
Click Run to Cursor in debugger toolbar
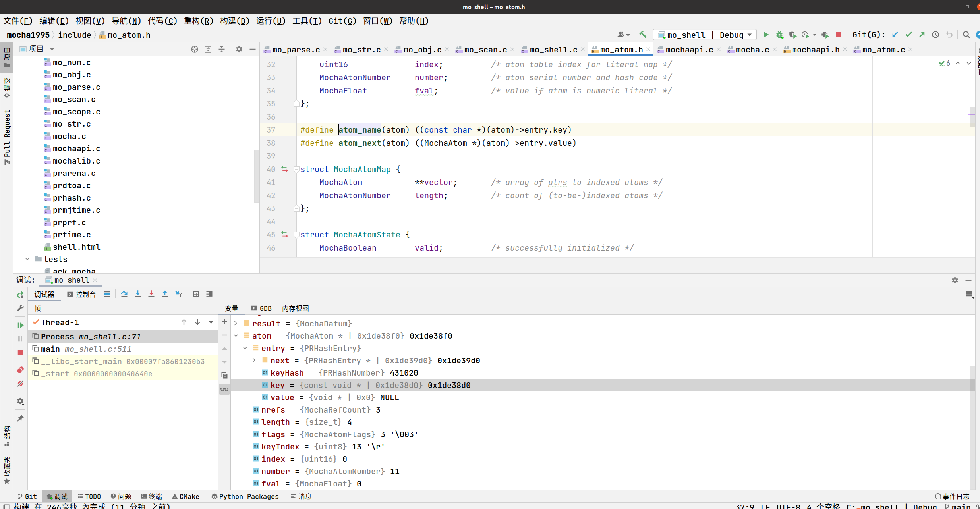179,294
